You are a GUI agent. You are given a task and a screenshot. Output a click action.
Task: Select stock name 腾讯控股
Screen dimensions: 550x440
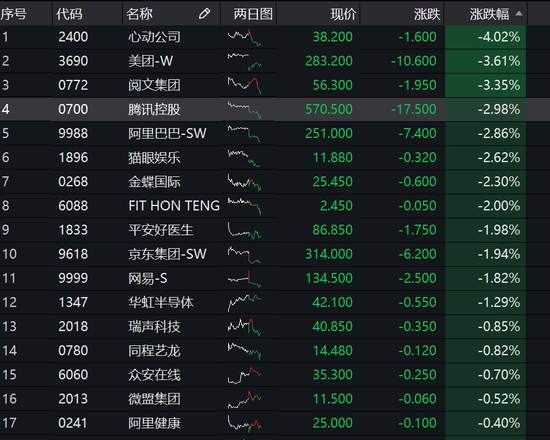point(154,109)
